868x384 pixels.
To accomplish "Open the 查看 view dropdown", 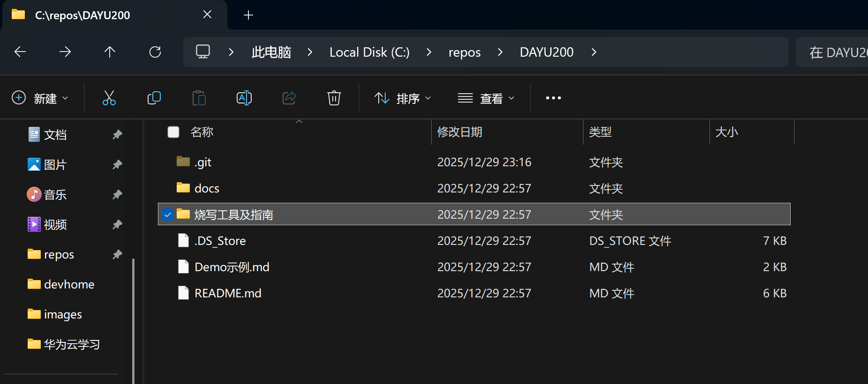I will pyautogui.click(x=486, y=98).
